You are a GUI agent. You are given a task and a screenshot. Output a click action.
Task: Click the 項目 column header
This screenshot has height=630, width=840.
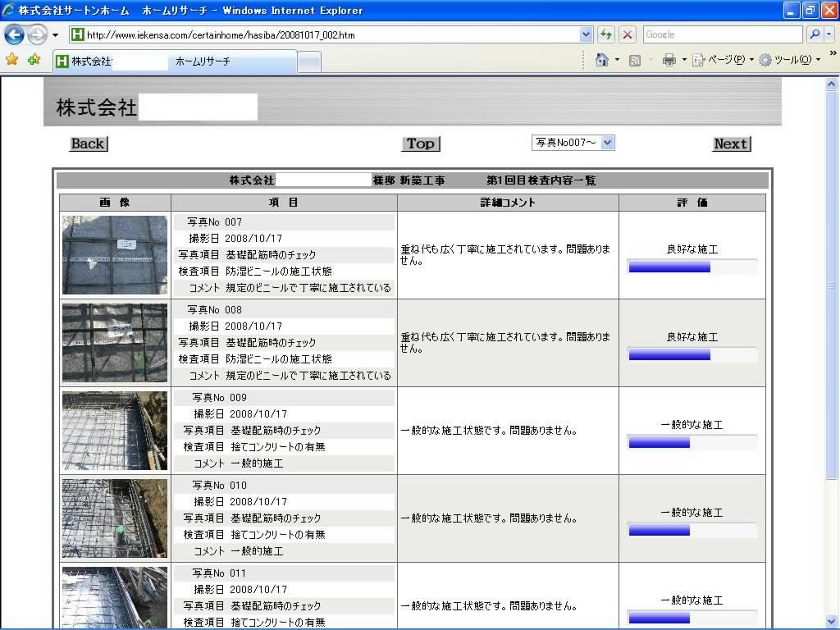tap(284, 203)
